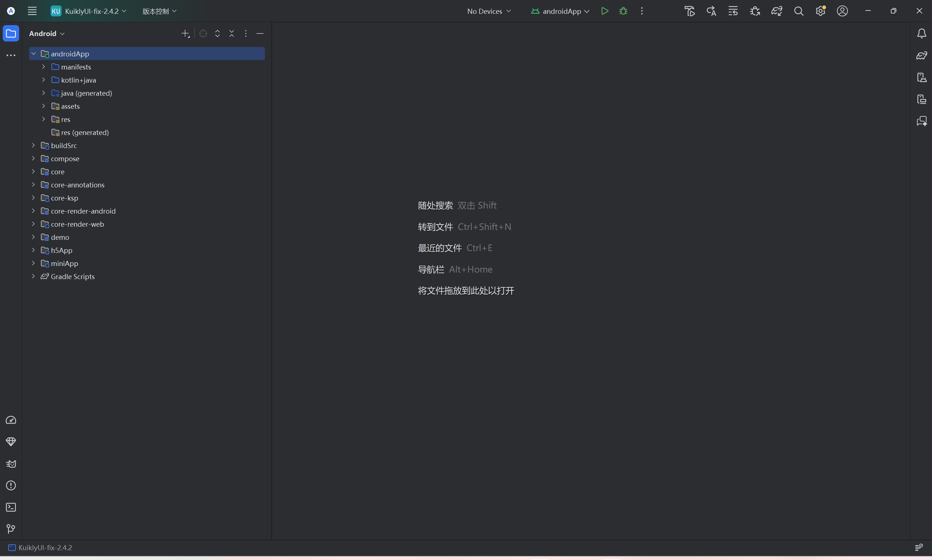Viewport: 932px width, 560px height.
Task: Open the Logcat tool window
Action: pos(11,464)
